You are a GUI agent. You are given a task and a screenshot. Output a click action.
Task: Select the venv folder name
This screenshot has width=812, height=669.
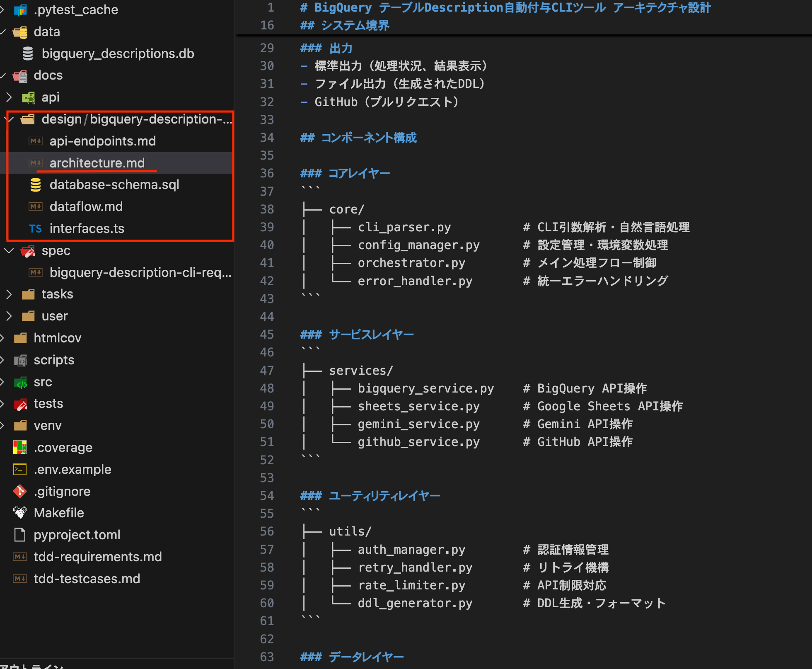[48, 426]
